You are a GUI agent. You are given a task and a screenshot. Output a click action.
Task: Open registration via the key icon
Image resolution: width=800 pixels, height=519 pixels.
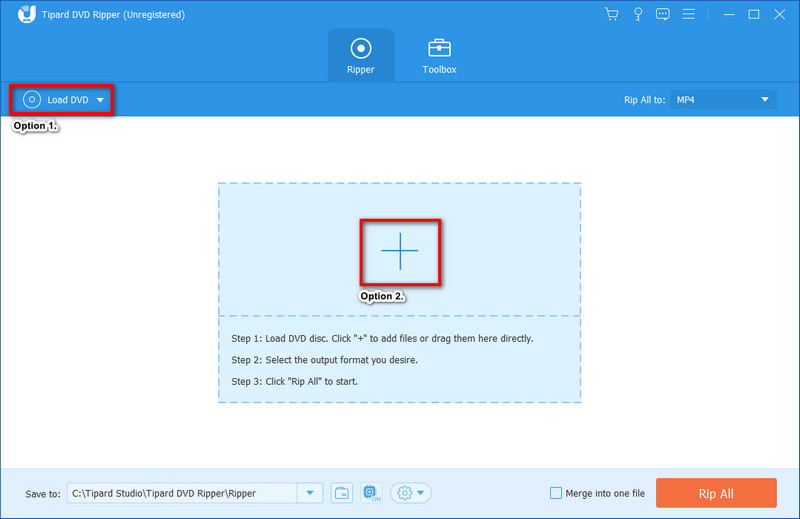pos(637,14)
